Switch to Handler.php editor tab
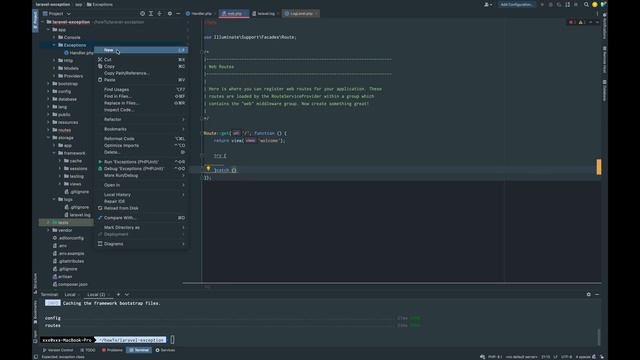The height and width of the screenshot is (360, 640). tap(201, 13)
